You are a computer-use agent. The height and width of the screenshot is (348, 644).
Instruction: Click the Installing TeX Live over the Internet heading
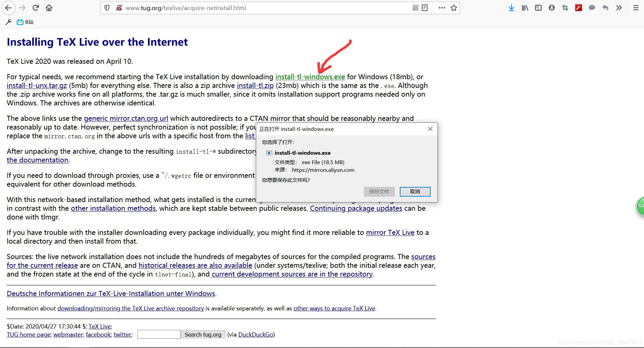[x=97, y=42]
